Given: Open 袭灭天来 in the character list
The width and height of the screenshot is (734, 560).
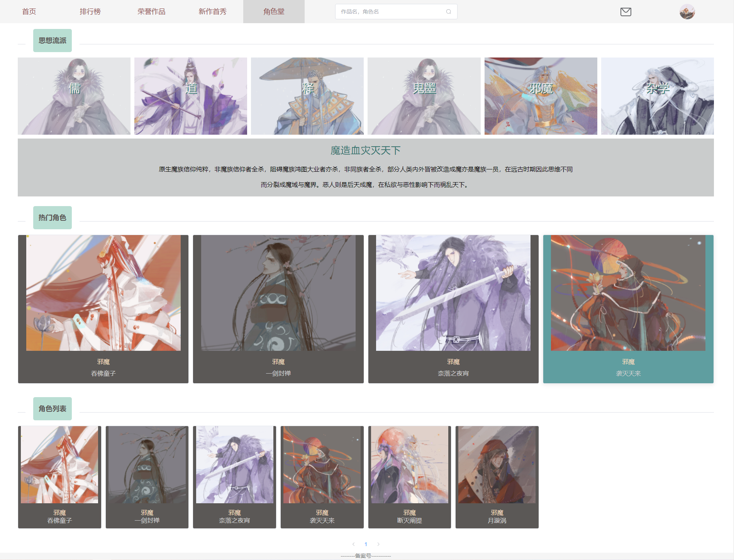Looking at the screenshot, I should pos(322,477).
